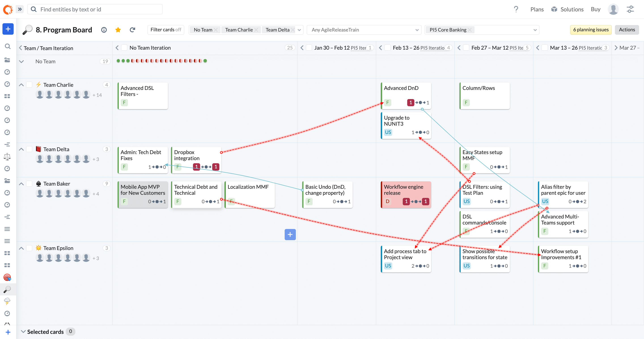The height and width of the screenshot is (339, 644).
Task: Check the Team Charlie row checkbox
Action: 29,85
